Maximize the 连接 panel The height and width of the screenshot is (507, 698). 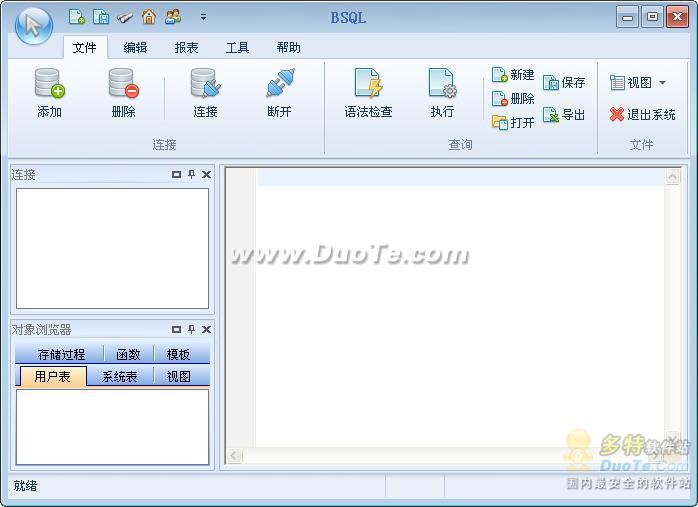(176, 174)
